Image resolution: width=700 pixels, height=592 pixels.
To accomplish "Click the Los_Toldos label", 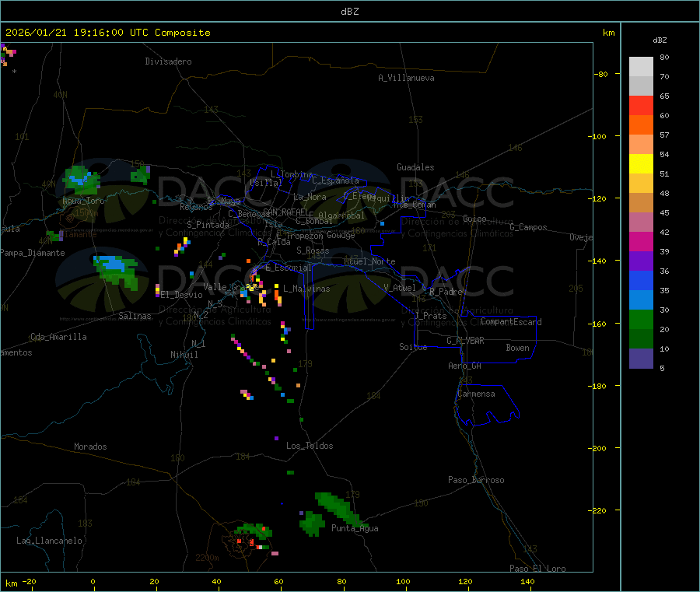I will (310, 446).
